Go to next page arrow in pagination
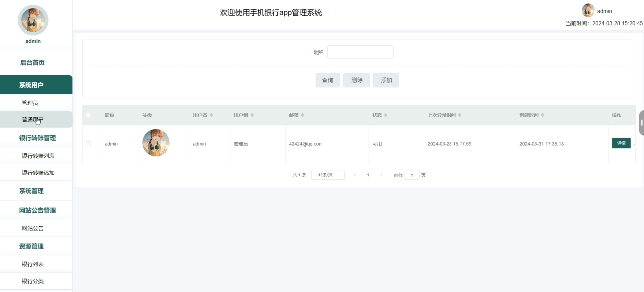 pyautogui.click(x=381, y=175)
